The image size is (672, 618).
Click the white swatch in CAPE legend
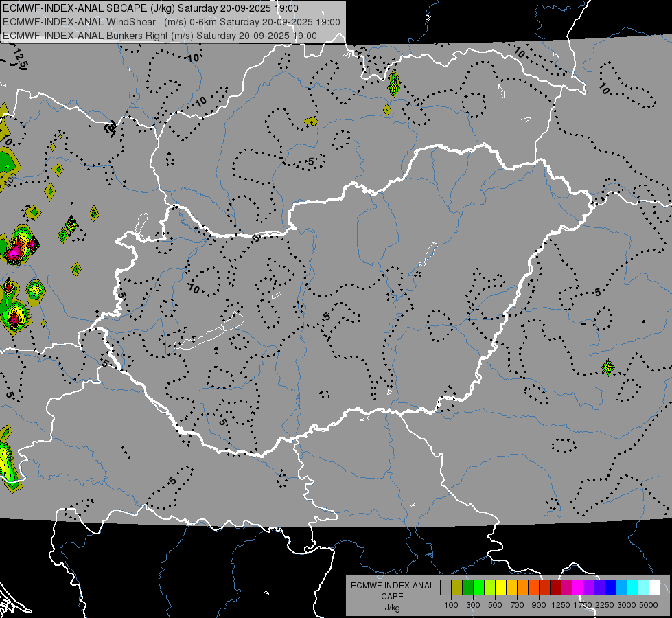coord(654,588)
